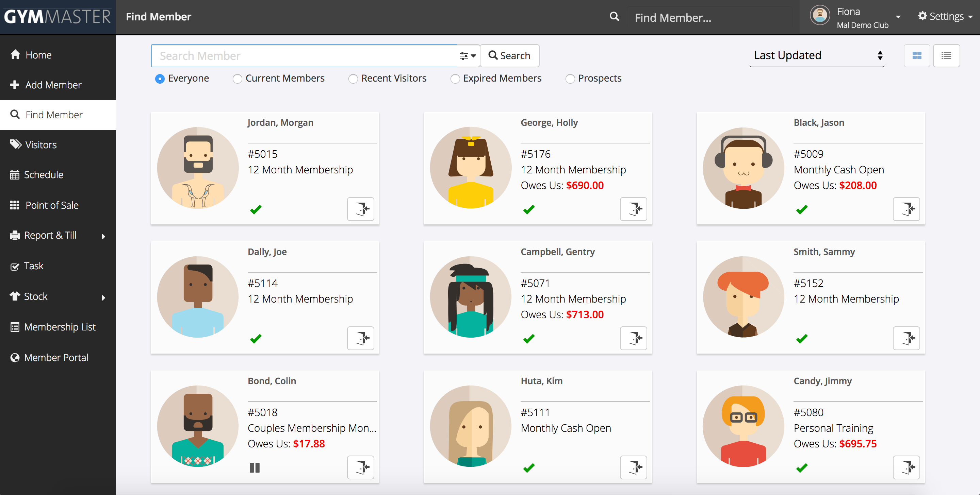Select the Expired Members filter

click(x=455, y=79)
